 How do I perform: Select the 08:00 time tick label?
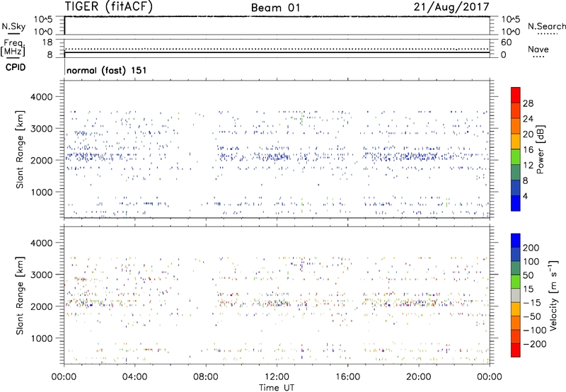[x=206, y=377]
